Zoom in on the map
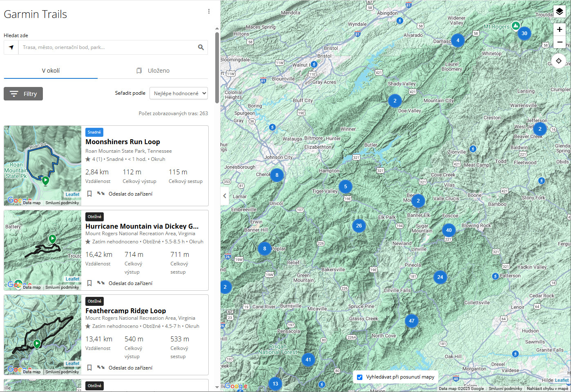This screenshot has width=571, height=392. 559,29
